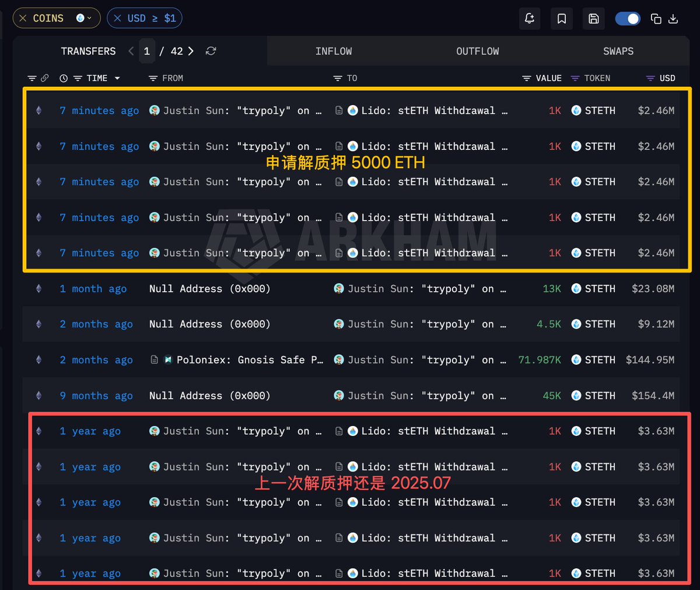
Task: Remove the COINS filter chip
Action: (23, 18)
